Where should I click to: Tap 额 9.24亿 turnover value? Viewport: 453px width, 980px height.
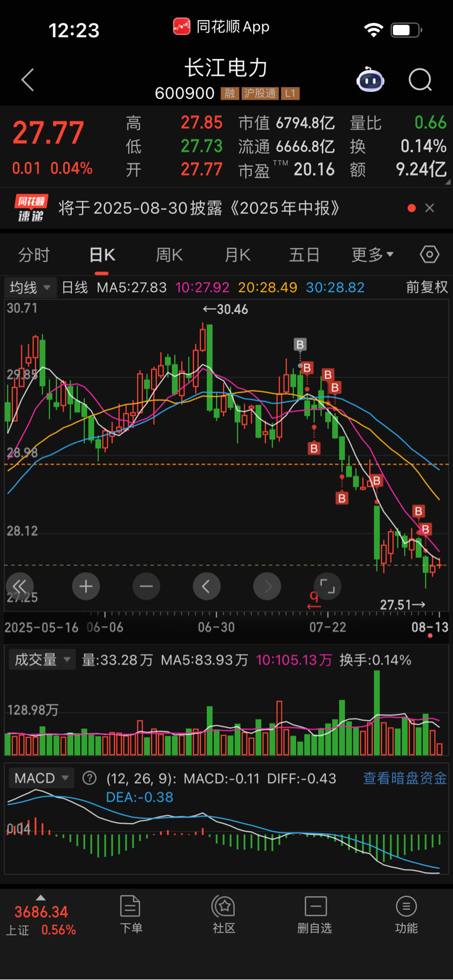coord(398,170)
